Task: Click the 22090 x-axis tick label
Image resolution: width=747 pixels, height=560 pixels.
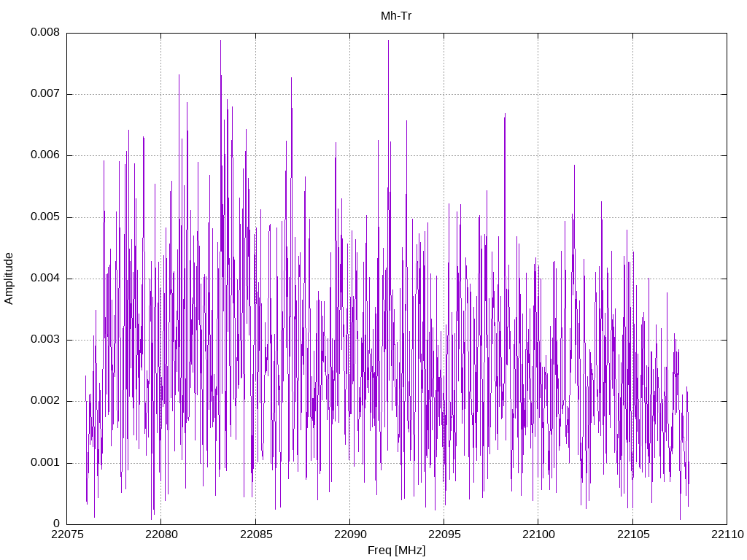Action: pyautogui.click(x=349, y=534)
